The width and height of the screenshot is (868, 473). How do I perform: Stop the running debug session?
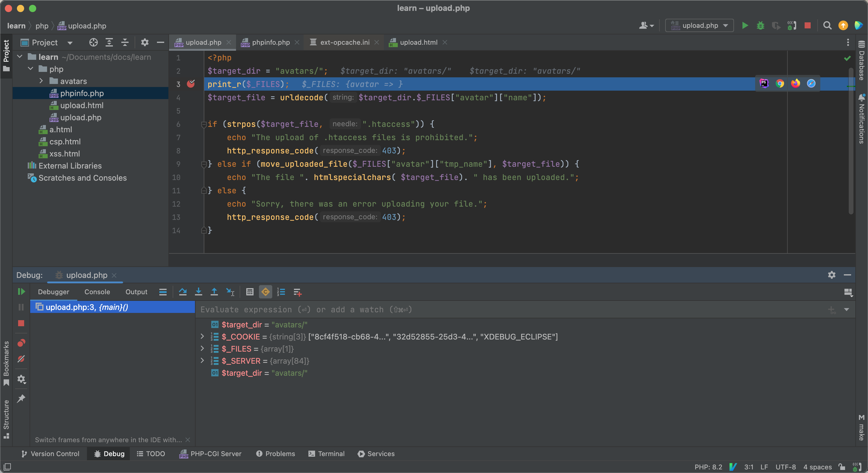pyautogui.click(x=21, y=324)
